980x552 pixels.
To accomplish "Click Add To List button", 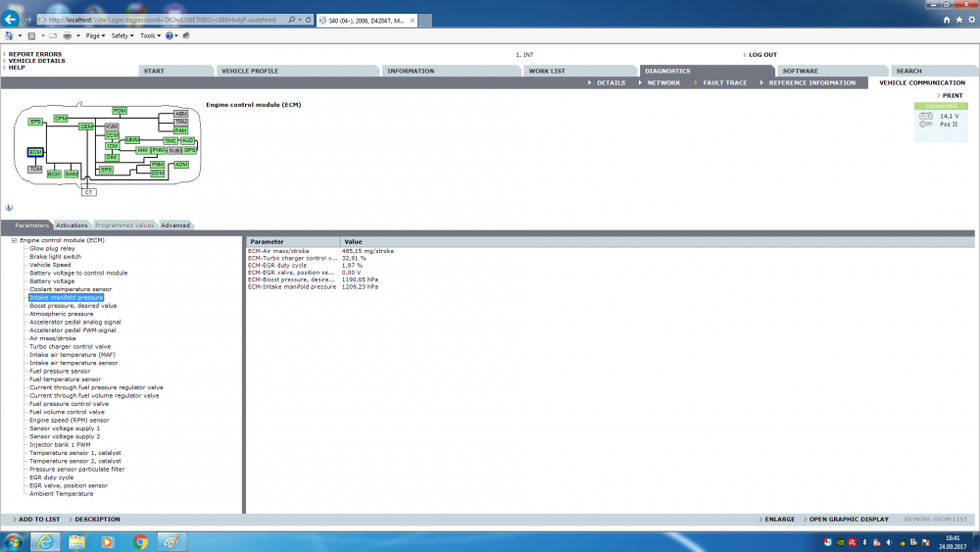I will tap(38, 519).
